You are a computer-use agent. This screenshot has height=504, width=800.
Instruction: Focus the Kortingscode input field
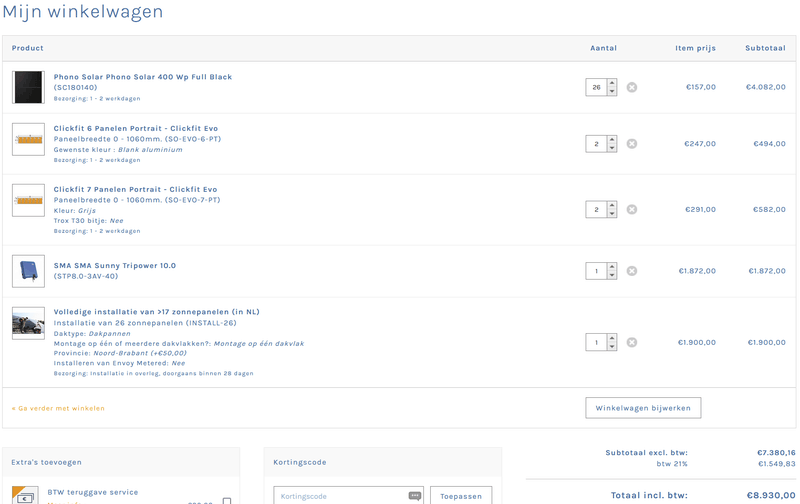pos(340,496)
